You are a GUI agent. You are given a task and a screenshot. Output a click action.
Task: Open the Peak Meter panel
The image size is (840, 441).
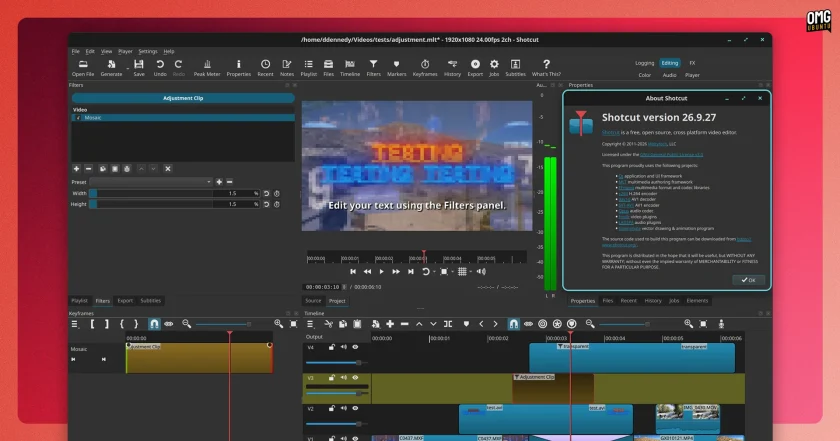coord(207,68)
